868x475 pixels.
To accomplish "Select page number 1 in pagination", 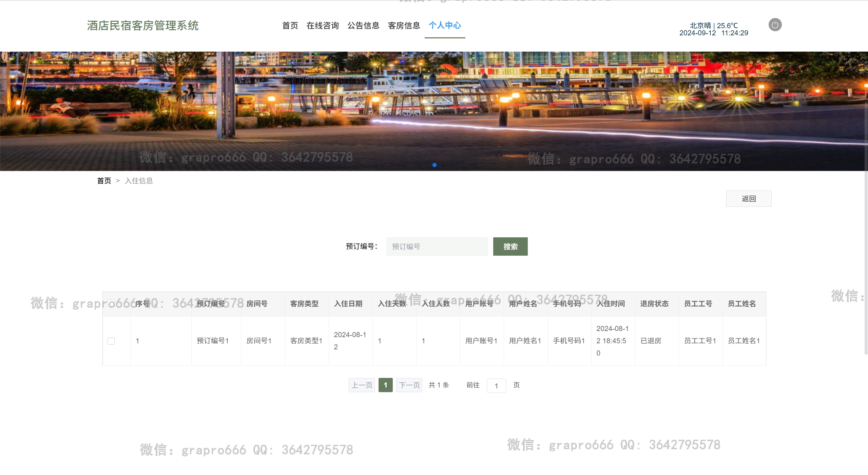I will pos(385,385).
